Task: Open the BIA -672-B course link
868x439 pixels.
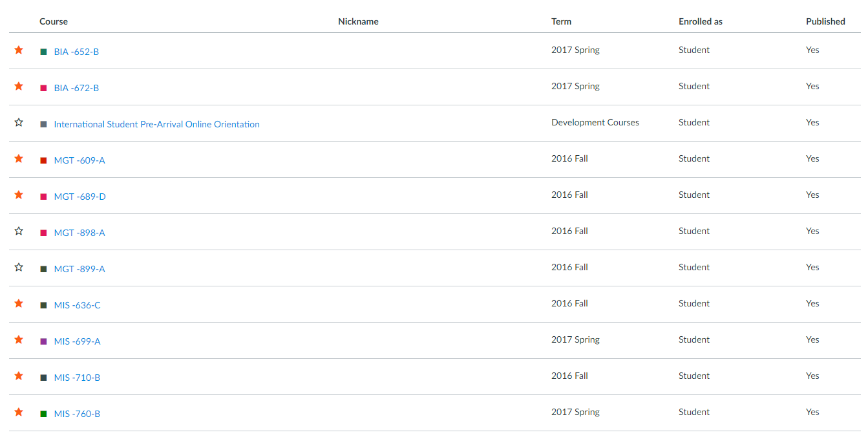Action: point(76,88)
